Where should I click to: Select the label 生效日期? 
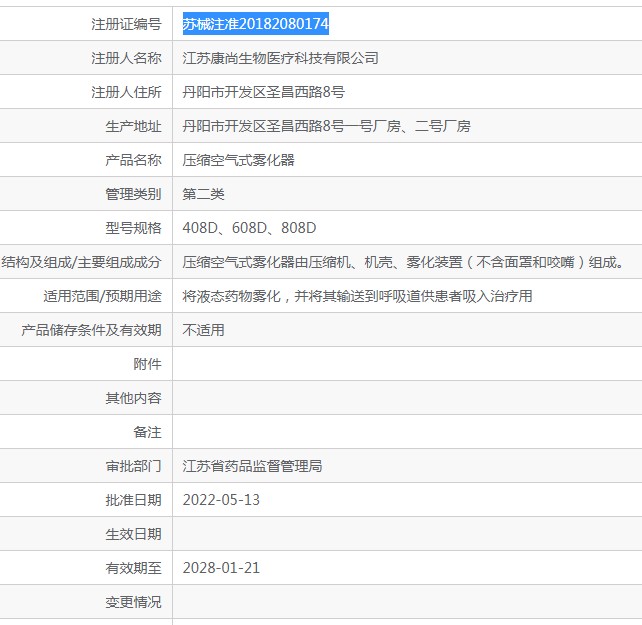pyautogui.click(x=133, y=534)
